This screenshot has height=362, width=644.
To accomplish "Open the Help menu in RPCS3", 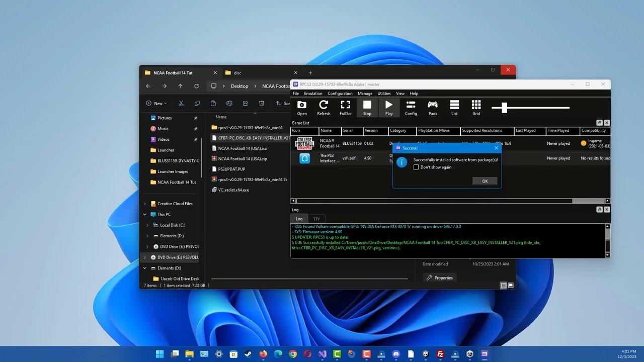I will tap(414, 94).
